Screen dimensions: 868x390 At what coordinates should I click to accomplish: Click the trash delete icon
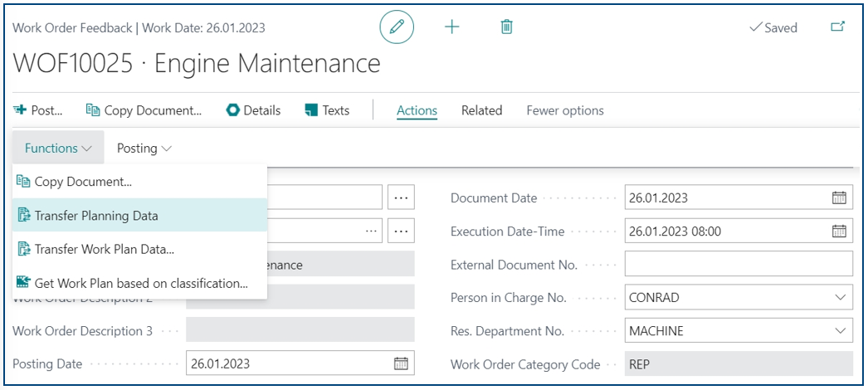point(506,27)
